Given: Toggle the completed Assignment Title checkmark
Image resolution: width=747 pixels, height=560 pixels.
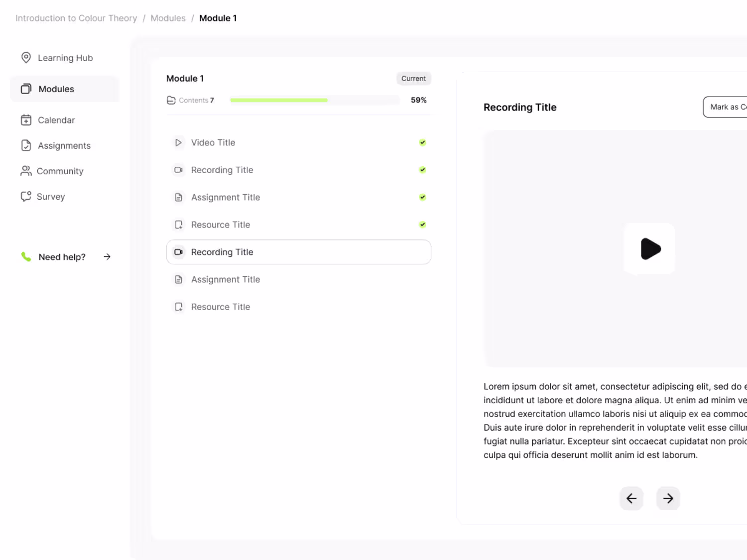Looking at the screenshot, I should pos(422,198).
